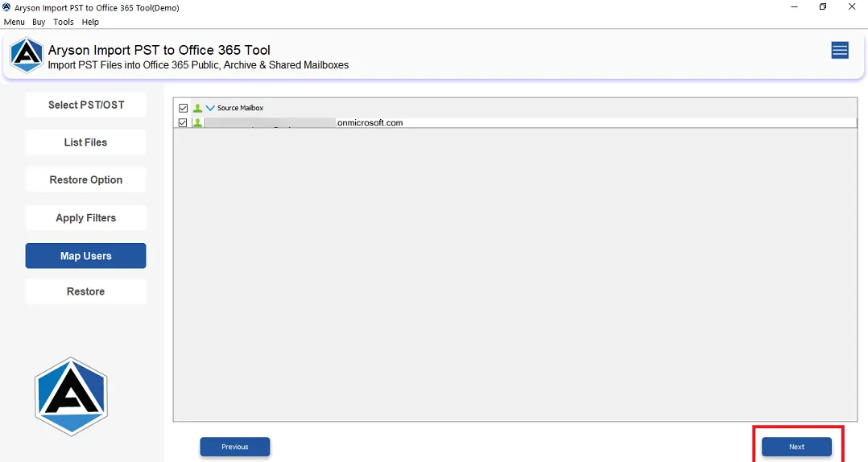Select the Map Users step
Image resolution: width=868 pixels, height=462 pixels.
coord(86,256)
